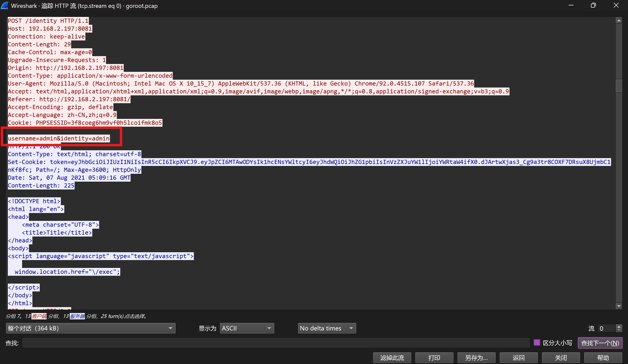The width and height of the screenshot is (628, 364).
Task: Open the ASCII display format dropdown
Action: pos(247,328)
